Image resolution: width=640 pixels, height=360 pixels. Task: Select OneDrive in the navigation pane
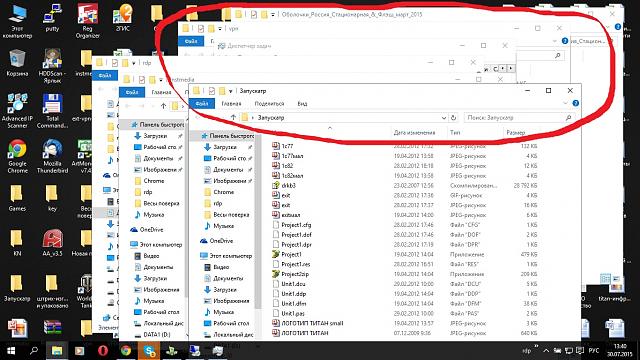click(221, 241)
